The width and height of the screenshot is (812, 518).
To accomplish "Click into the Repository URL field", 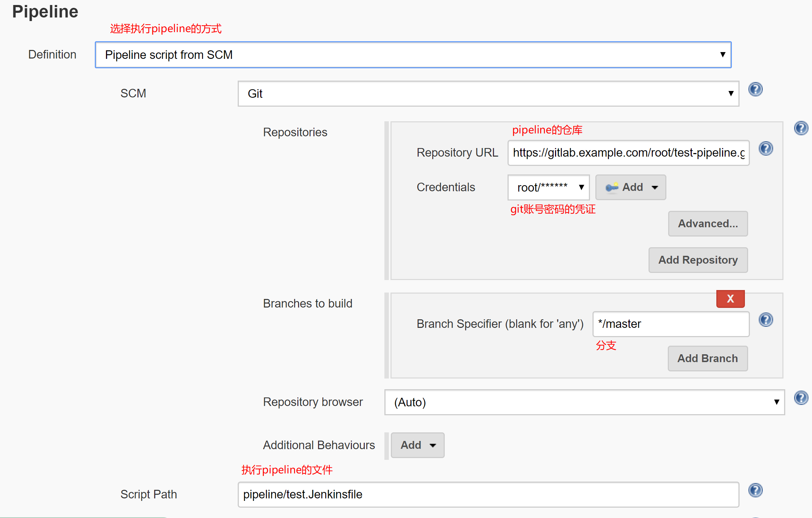I will click(x=628, y=153).
